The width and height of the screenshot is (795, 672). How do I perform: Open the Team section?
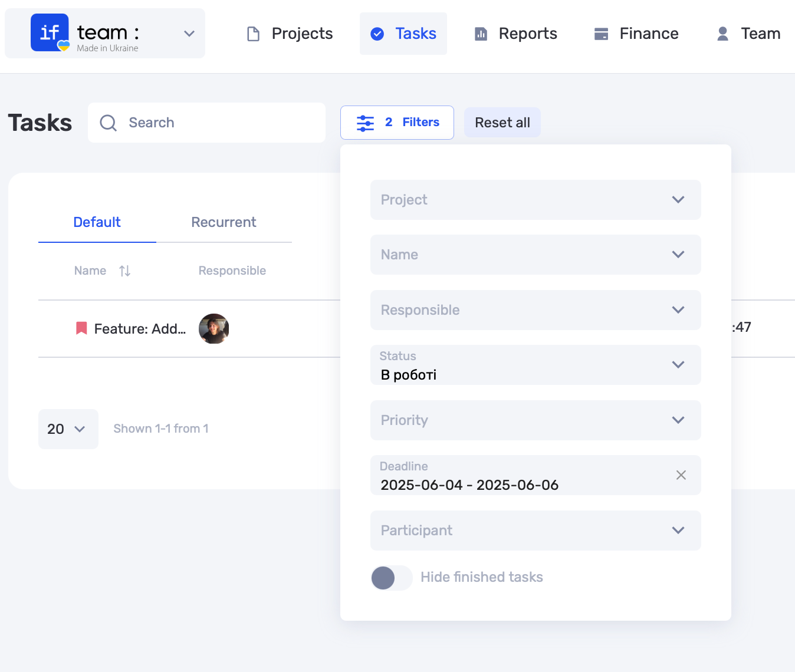(x=748, y=34)
